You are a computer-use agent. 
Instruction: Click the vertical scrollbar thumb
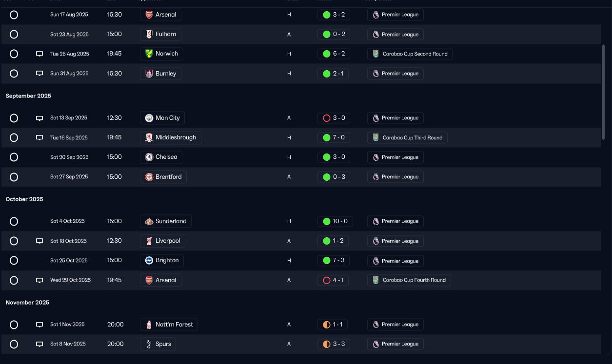[604, 93]
